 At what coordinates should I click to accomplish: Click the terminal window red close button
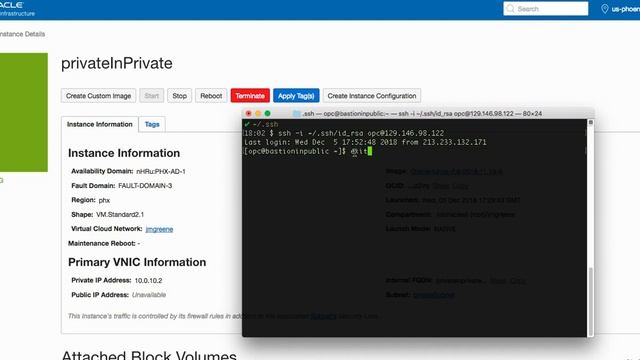[x=249, y=113]
